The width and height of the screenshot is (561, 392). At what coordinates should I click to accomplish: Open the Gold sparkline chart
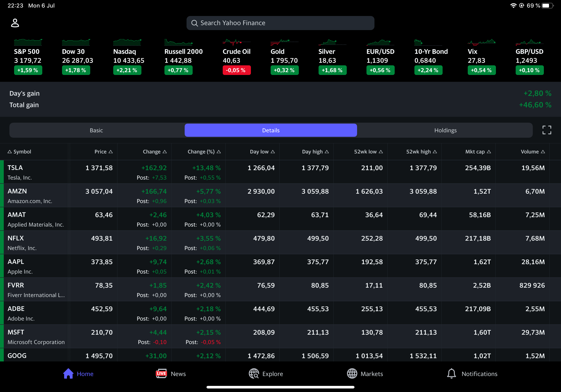click(284, 42)
